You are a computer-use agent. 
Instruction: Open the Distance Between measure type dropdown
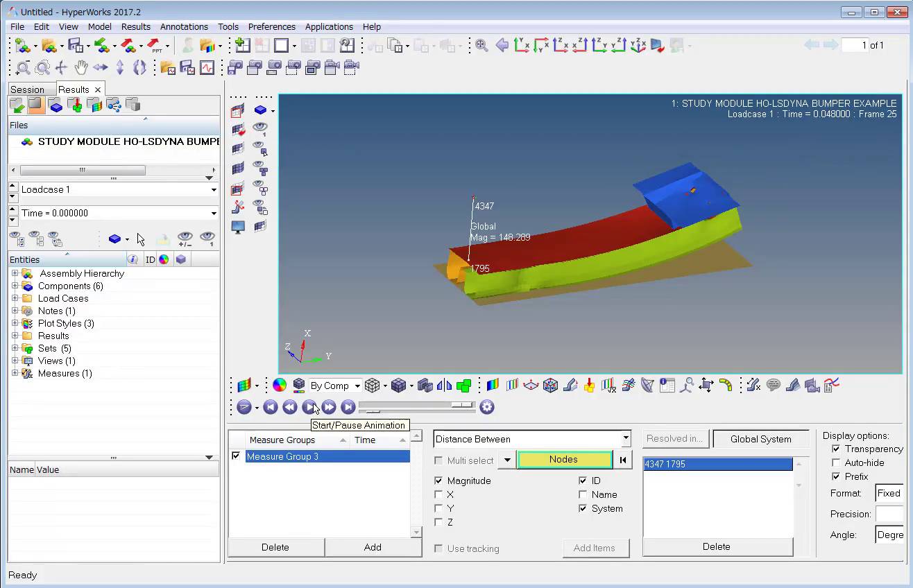(531, 439)
